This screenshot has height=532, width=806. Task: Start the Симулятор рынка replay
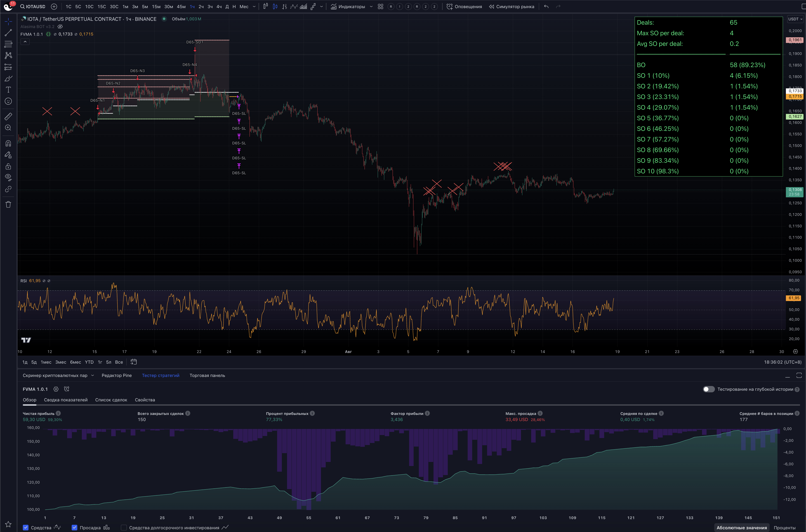tap(511, 7)
